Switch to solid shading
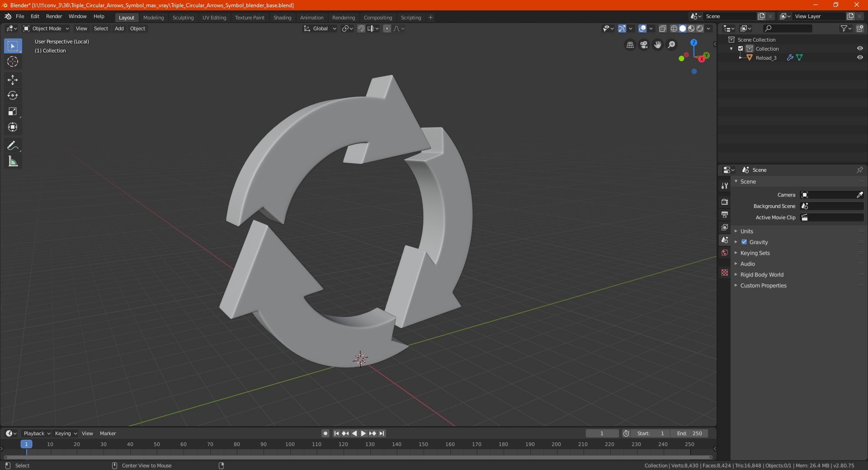868x470 pixels. (683, 28)
